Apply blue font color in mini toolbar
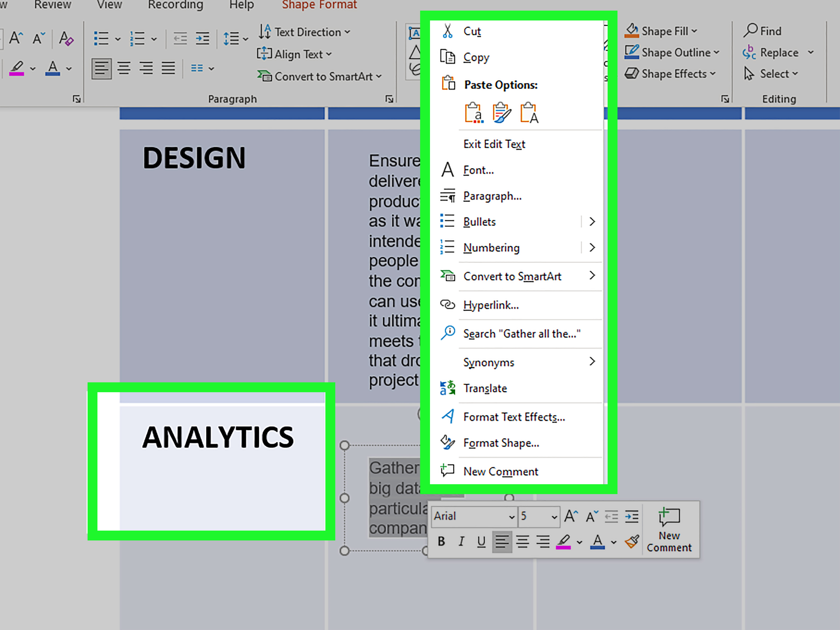The width and height of the screenshot is (840, 630). point(597,541)
